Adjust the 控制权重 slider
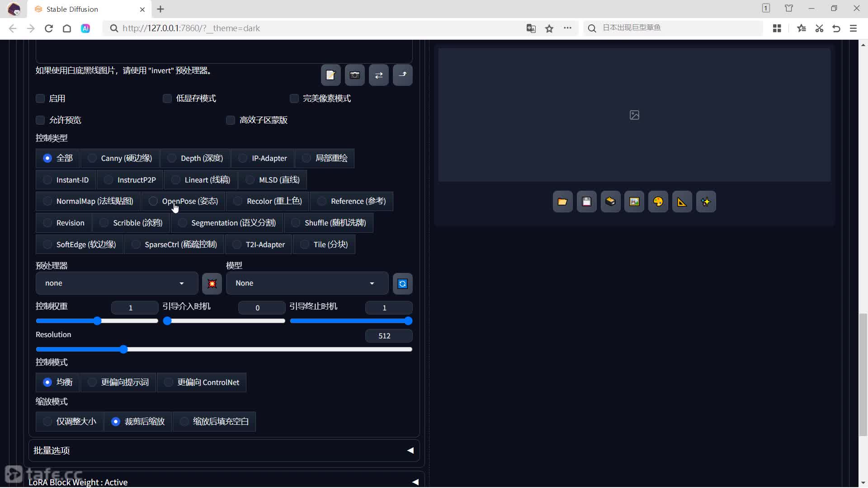 click(x=97, y=321)
